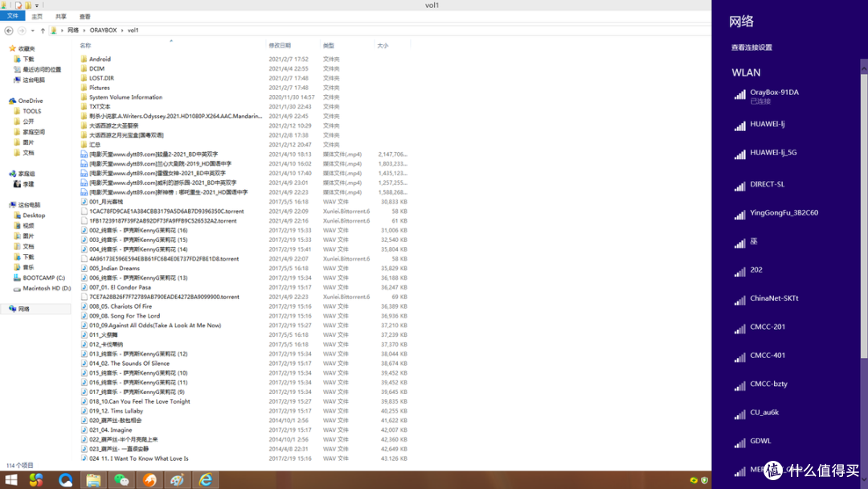This screenshot has height=489, width=868.
Task: Select OneDrive in navigation pane
Action: 31,101
